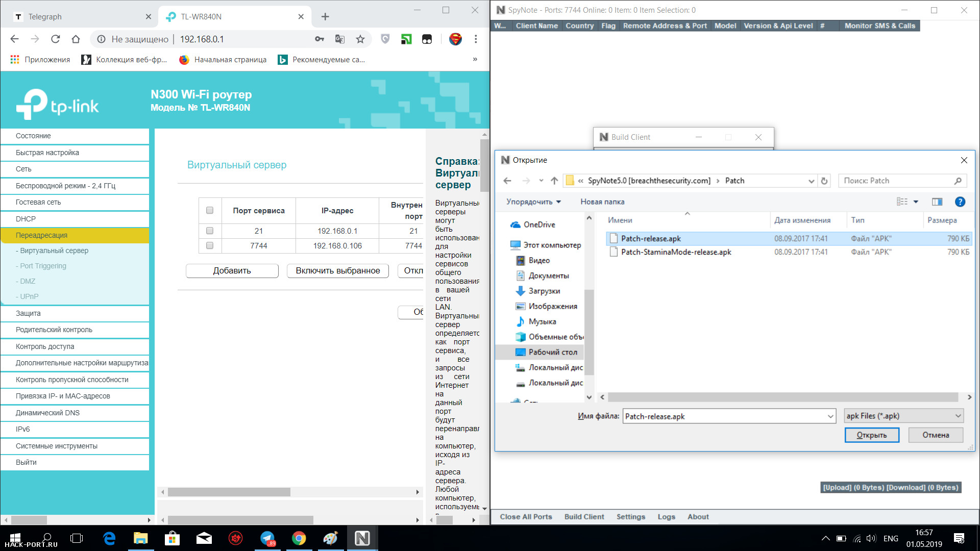Click Новая папка button
The width and height of the screenshot is (980, 551).
602,202
